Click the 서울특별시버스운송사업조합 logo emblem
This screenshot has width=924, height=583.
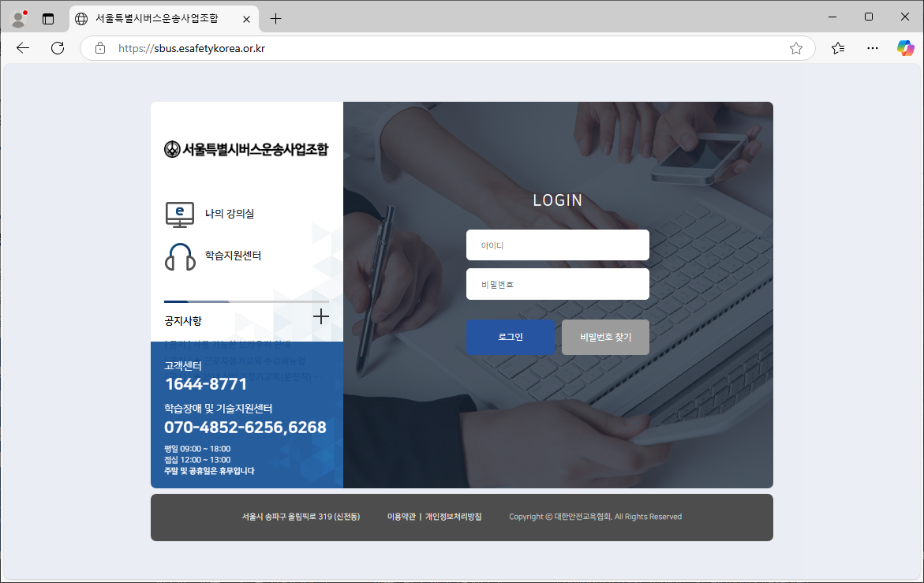[x=172, y=149]
